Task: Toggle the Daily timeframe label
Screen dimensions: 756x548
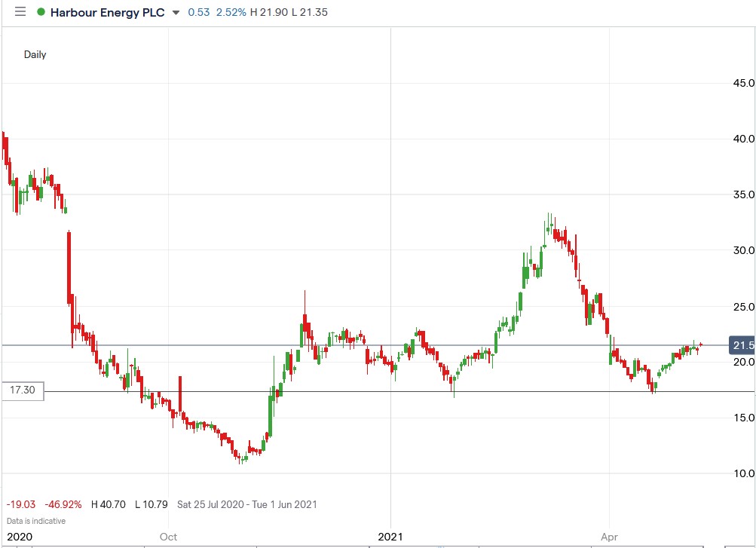Action: (35, 54)
